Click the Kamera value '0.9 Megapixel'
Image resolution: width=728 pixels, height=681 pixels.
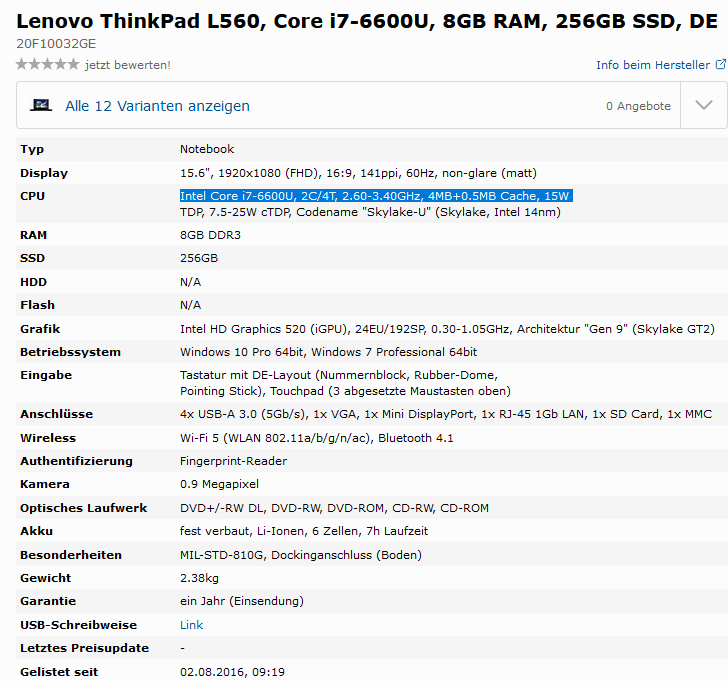coord(219,484)
